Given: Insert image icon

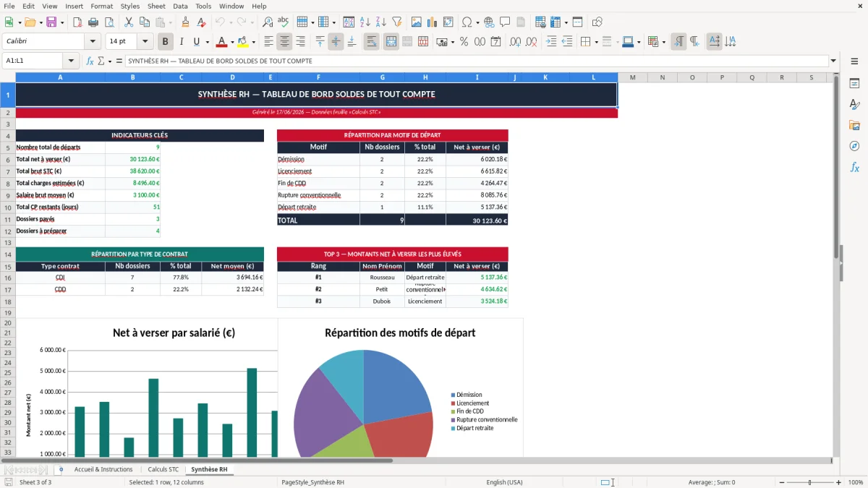Looking at the screenshot, I should click(417, 22).
